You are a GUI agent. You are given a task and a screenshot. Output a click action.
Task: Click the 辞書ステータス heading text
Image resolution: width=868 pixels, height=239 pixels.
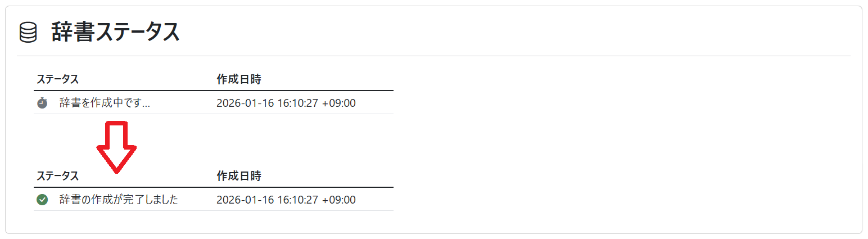(115, 33)
